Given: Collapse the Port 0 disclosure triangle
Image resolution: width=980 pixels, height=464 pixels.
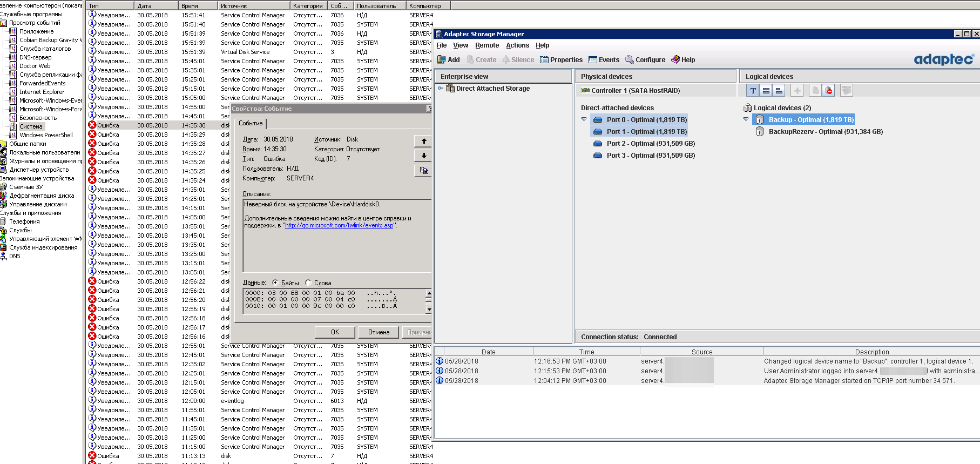Looking at the screenshot, I should point(584,119).
